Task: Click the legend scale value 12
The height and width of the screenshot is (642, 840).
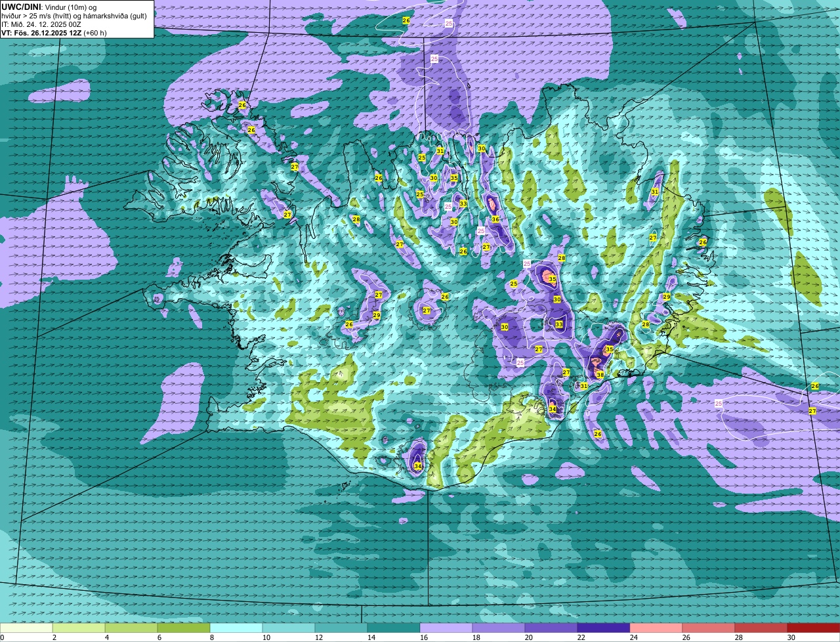Action: (319, 637)
